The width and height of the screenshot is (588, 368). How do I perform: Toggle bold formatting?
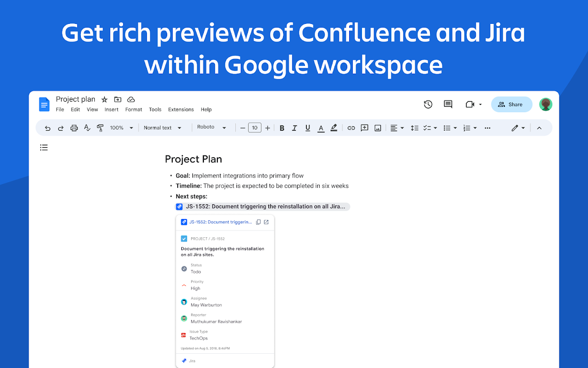click(x=282, y=128)
